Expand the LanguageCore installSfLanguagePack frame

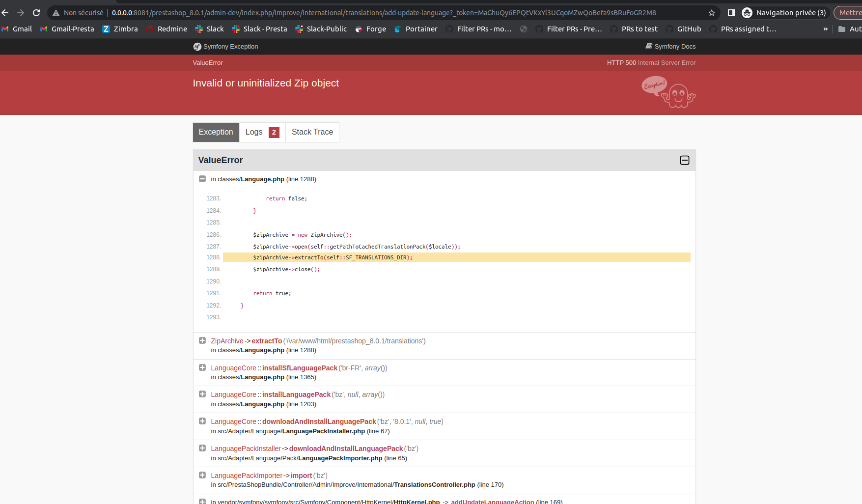point(202,367)
